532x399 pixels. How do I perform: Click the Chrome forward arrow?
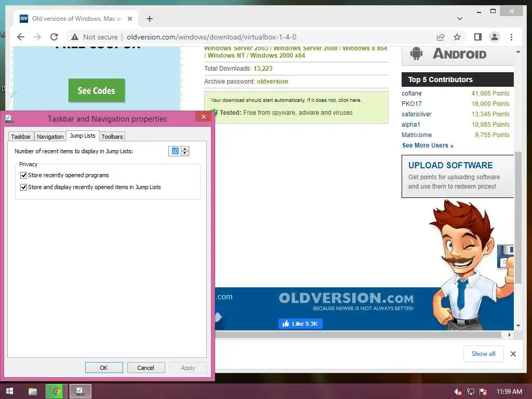click(37, 37)
